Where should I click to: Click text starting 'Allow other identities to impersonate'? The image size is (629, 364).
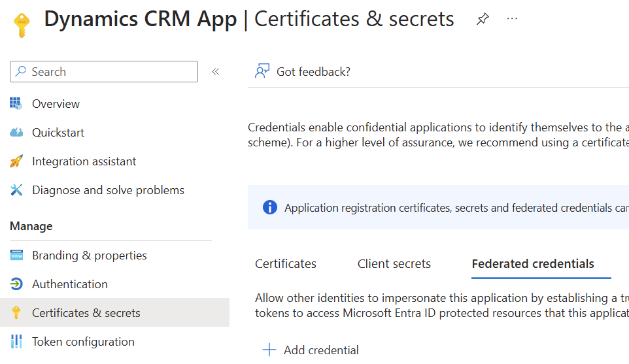tap(441, 305)
